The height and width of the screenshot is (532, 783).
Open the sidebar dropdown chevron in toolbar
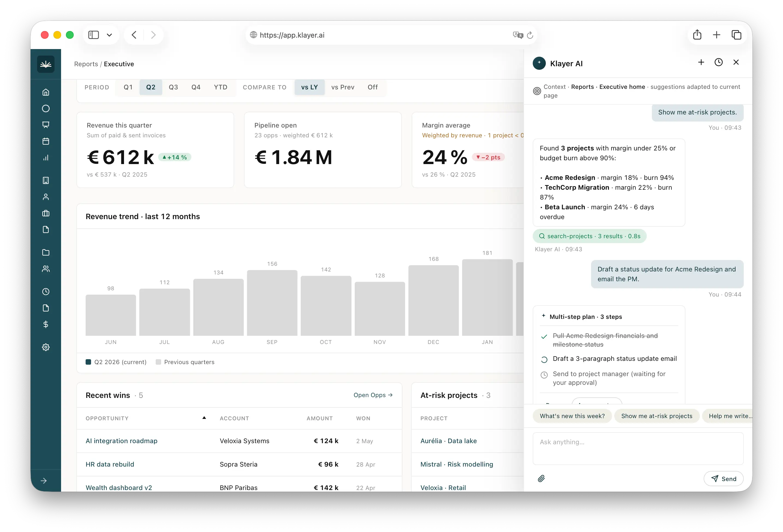(110, 35)
